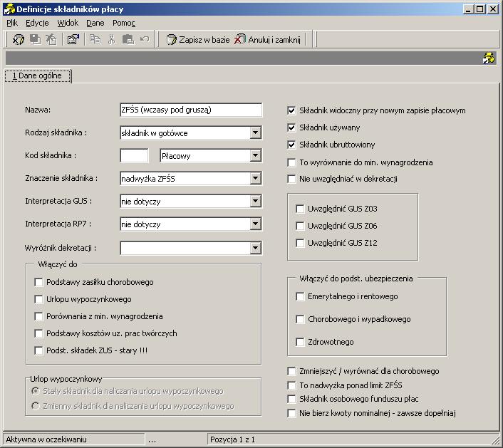This screenshot has width=503, height=448.
Task: Expand the Znaczenie składnika dropdown
Action: pyautogui.click(x=255, y=178)
